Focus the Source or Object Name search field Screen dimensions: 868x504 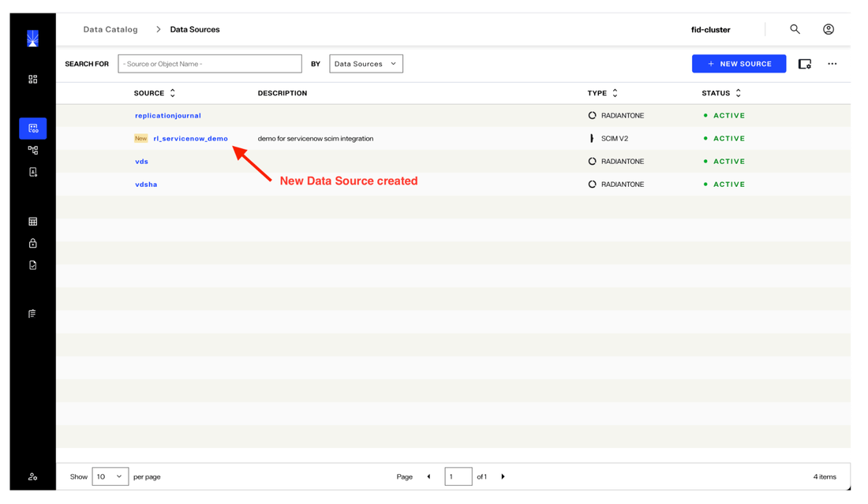[210, 64]
